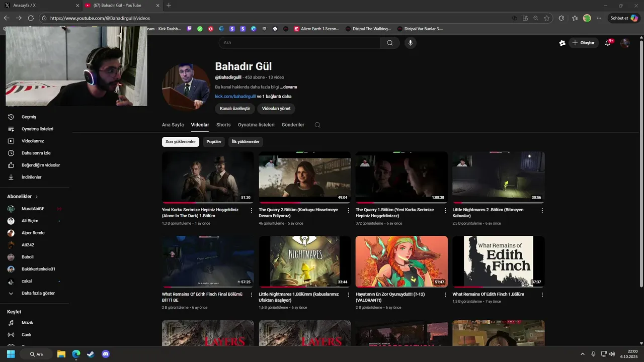Show hidden system tray icons chevron
This screenshot has width=644, height=362.
tap(583, 354)
